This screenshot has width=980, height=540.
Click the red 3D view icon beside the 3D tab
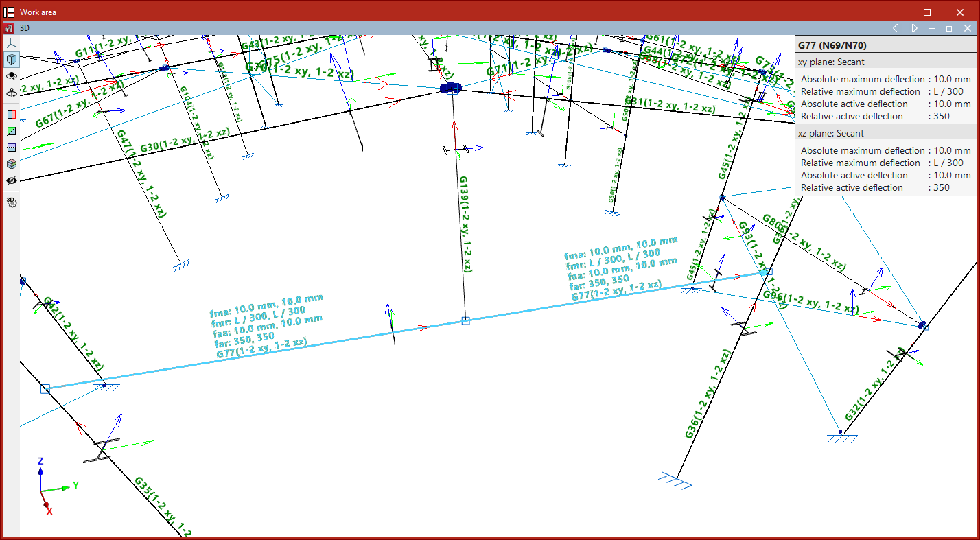[10, 28]
